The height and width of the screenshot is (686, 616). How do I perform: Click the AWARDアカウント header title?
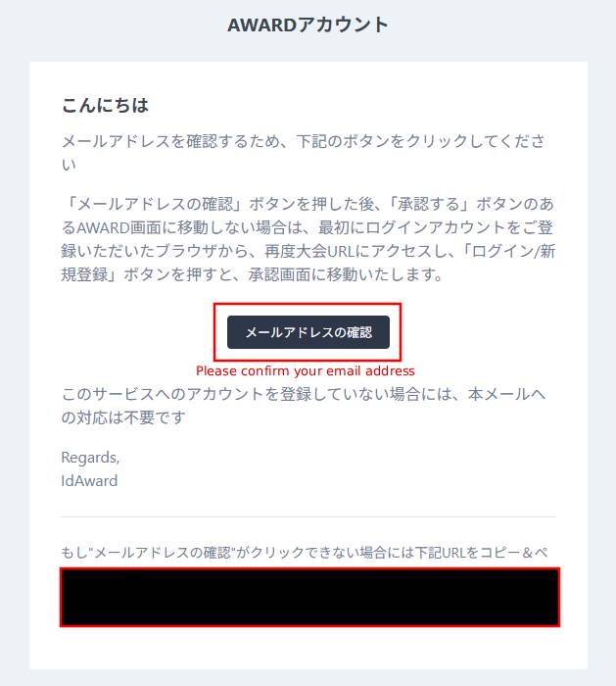[x=308, y=24]
